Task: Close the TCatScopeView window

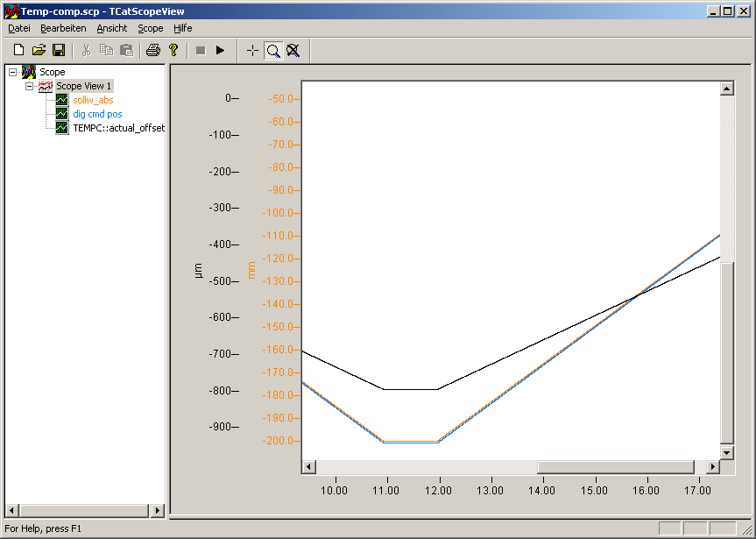Action: point(744,11)
